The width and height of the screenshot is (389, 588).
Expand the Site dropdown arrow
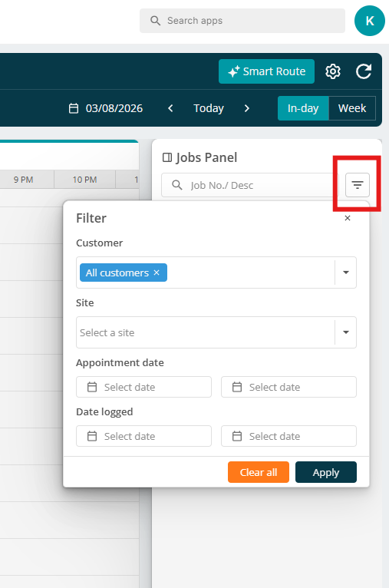346,332
